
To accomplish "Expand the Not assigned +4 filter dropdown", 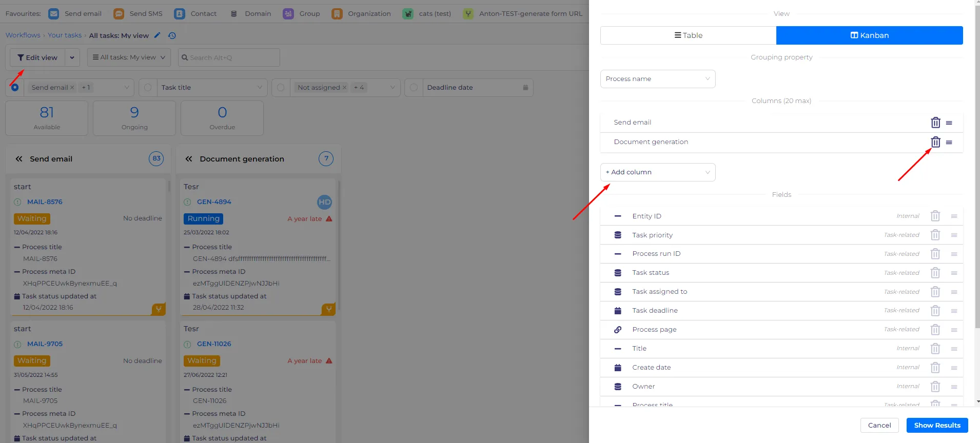I will [x=393, y=88].
